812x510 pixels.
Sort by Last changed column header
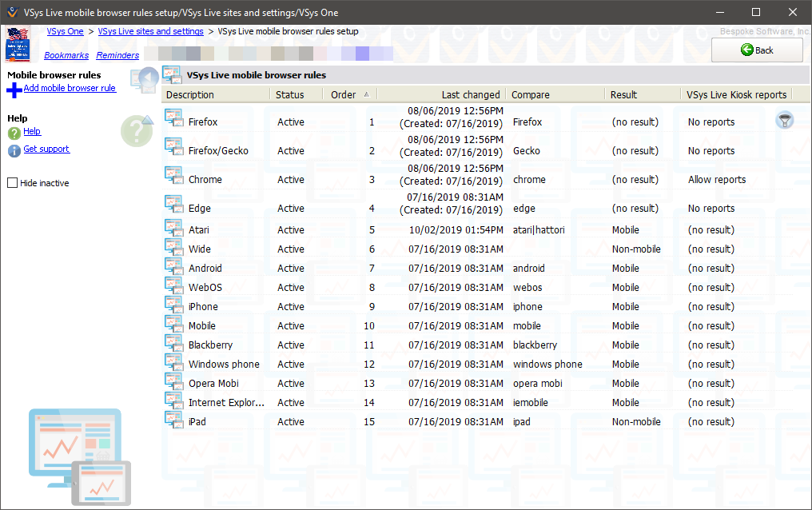[470, 94]
